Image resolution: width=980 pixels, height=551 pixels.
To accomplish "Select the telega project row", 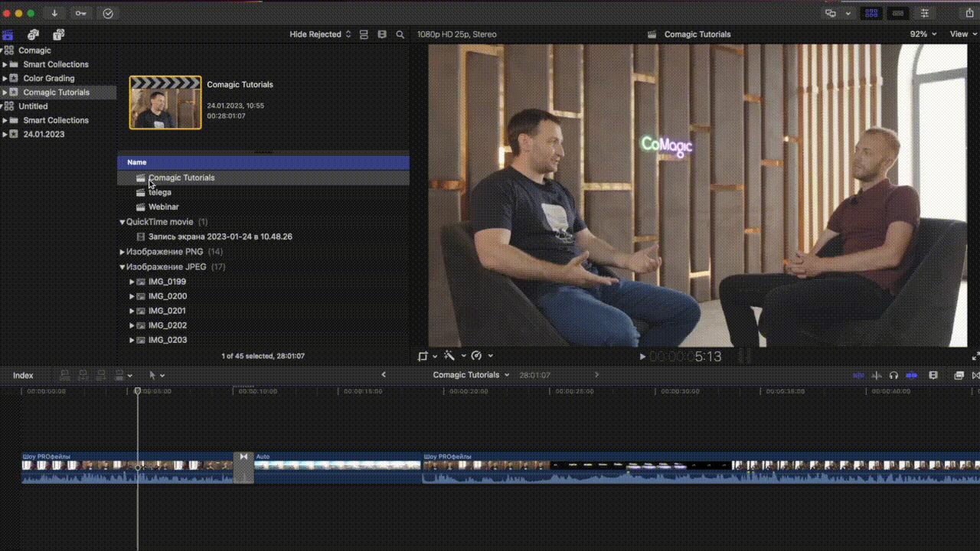I will coord(263,192).
